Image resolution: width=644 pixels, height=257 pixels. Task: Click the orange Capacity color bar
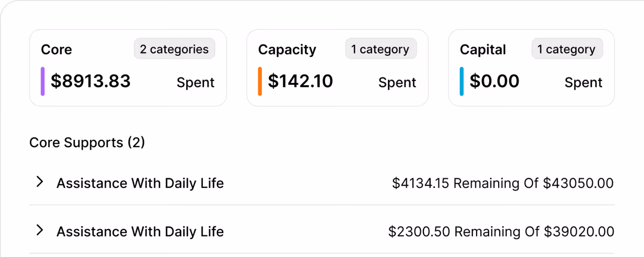pyautogui.click(x=260, y=81)
